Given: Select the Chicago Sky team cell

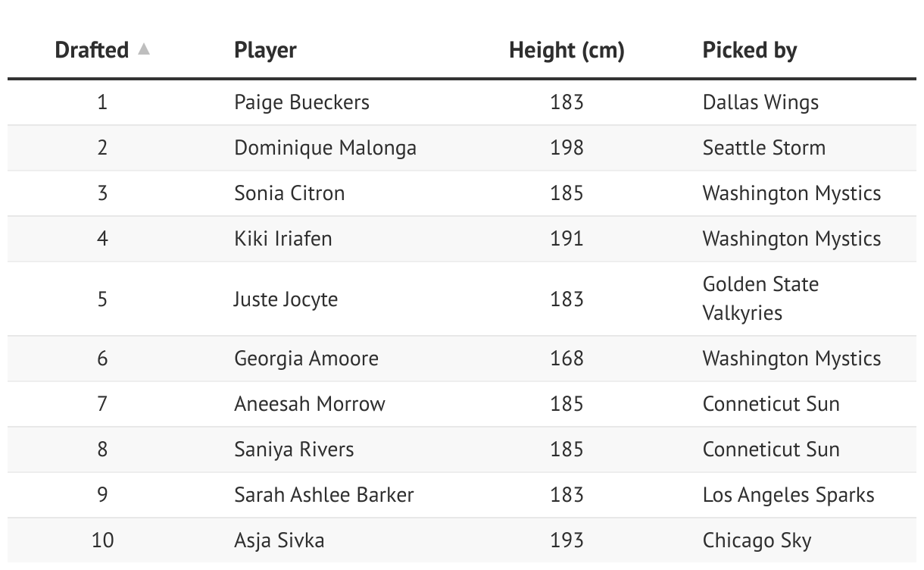Looking at the screenshot, I should 757,540.
